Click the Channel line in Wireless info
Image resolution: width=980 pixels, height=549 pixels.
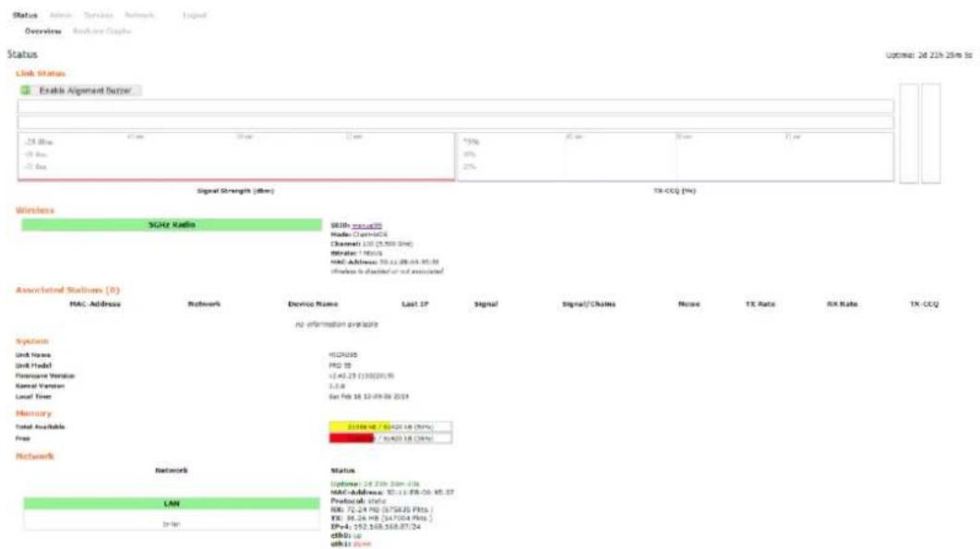(x=371, y=244)
